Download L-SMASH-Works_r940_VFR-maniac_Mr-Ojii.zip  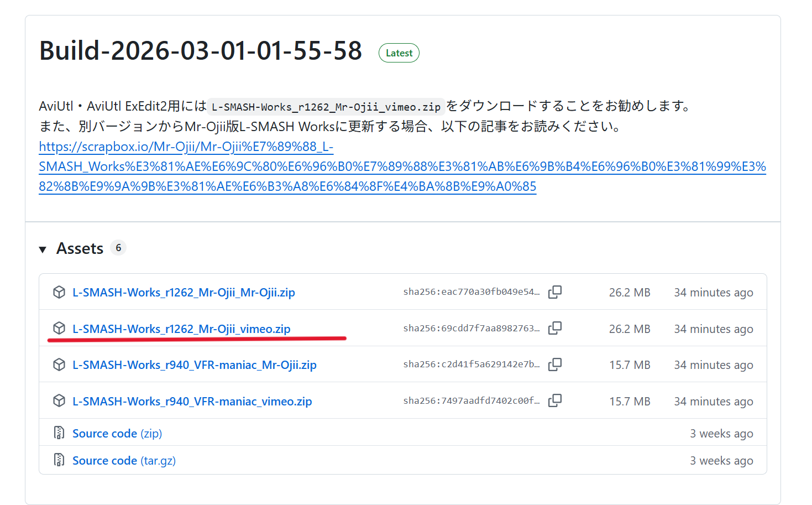pyautogui.click(x=194, y=365)
